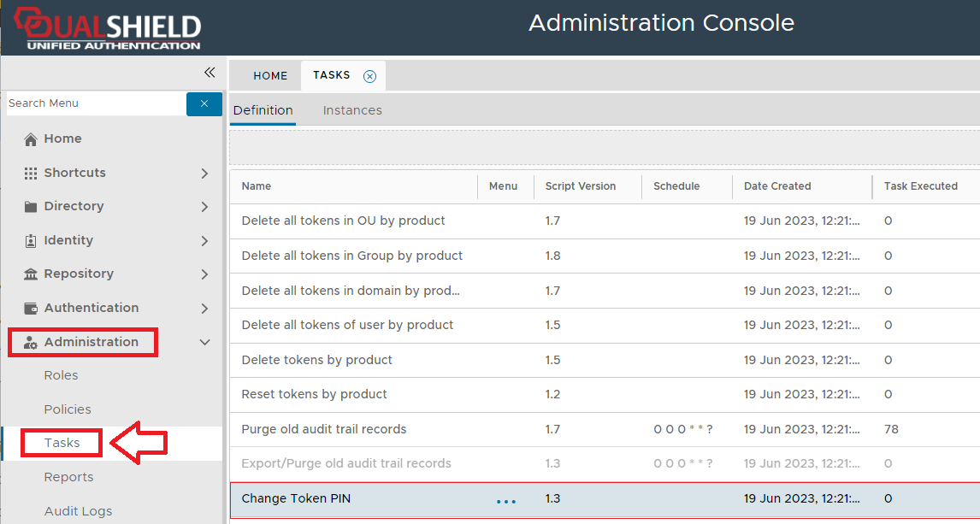This screenshot has height=524, width=980.
Task: Expand the Shortcuts menu chevron
Action: tap(204, 174)
